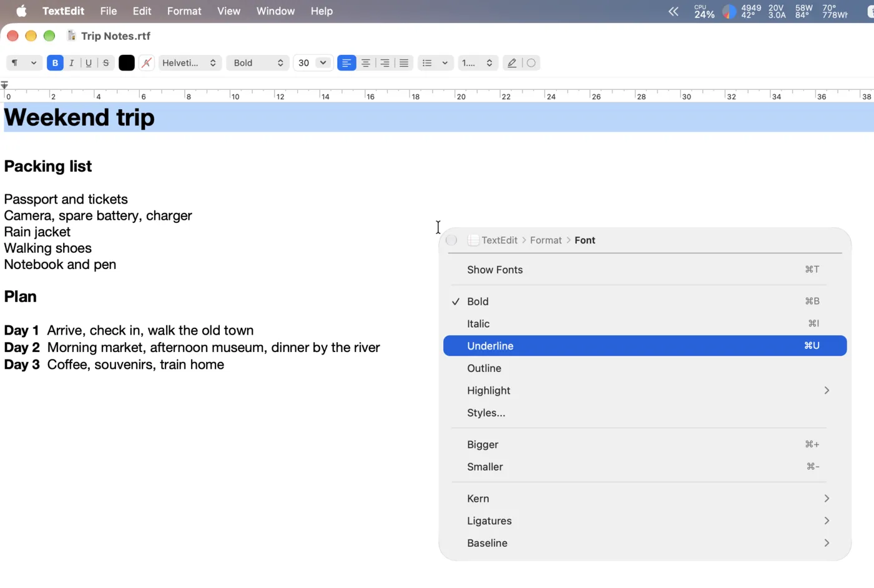874x588 pixels.
Task: Expand the Kern submenu
Action: [645, 499]
